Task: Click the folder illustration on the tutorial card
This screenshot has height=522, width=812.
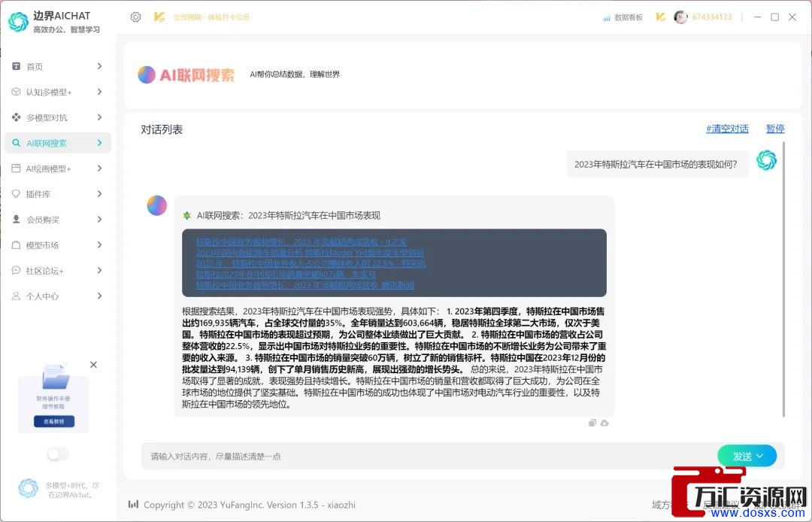Action: (x=56, y=377)
